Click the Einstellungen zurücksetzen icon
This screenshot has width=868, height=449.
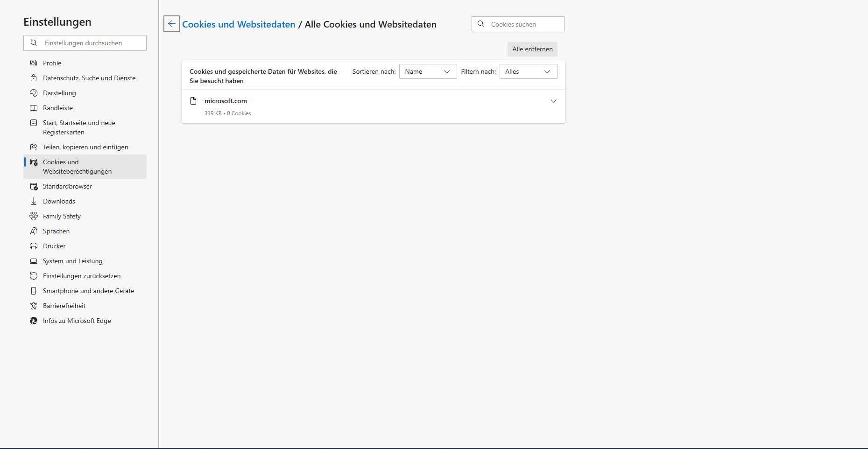[x=34, y=276]
